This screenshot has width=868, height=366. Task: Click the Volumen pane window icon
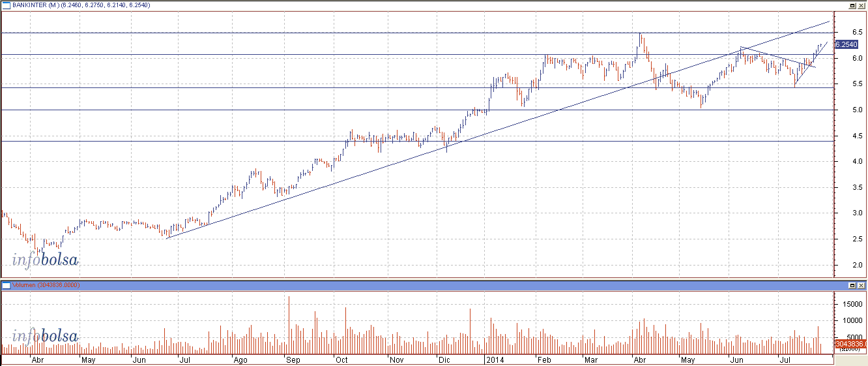pyautogui.click(x=6, y=285)
